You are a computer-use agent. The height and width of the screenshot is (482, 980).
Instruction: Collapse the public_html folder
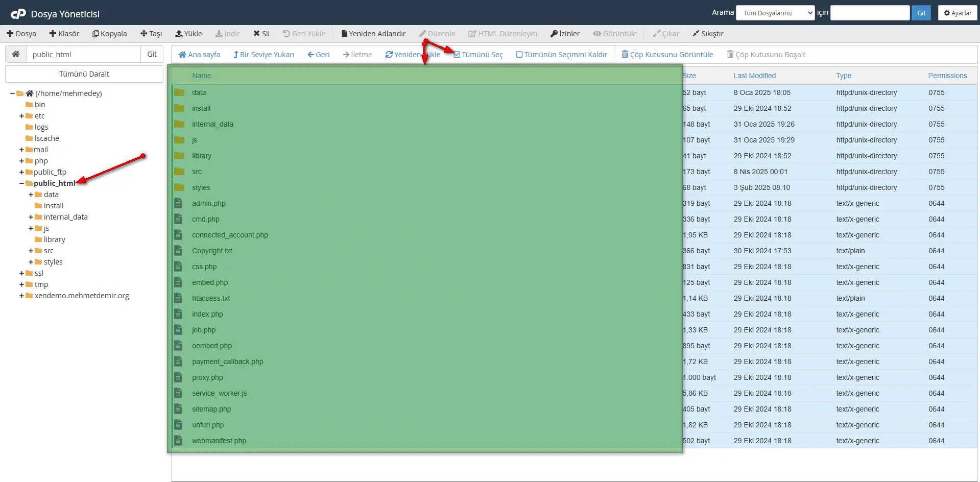[x=21, y=183]
